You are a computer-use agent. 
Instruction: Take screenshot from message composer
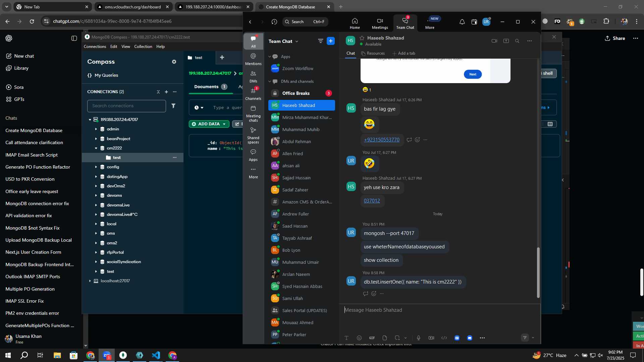click(x=397, y=338)
